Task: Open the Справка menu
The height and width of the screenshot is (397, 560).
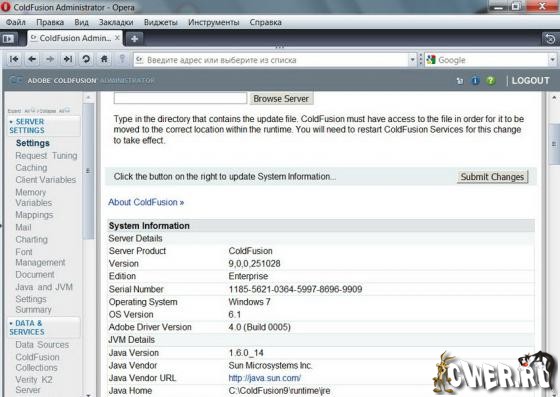Action: pyautogui.click(x=265, y=22)
